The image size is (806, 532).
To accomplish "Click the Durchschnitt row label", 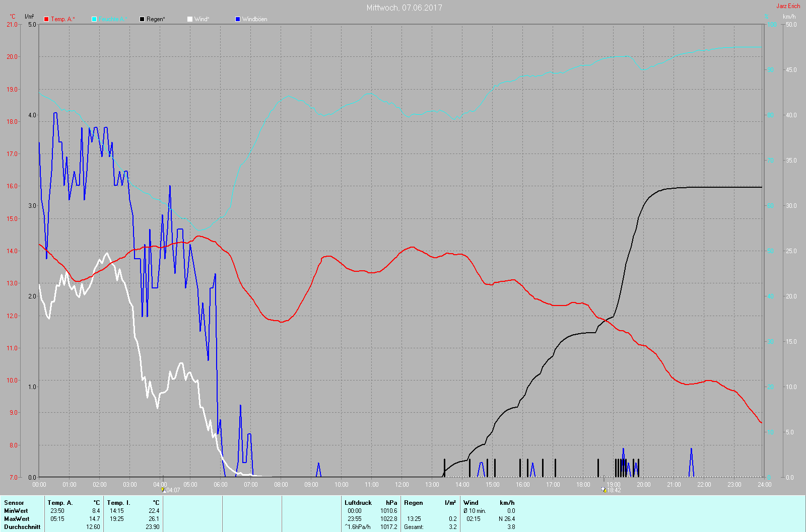I will tap(22, 527).
